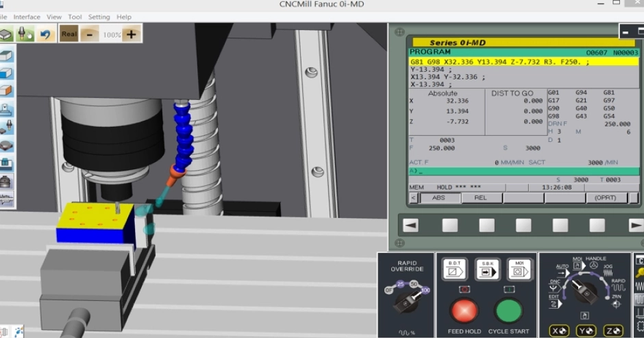Click the blue fixture-on-table sidebar icon
This screenshot has height=338, width=644.
tap(6, 163)
